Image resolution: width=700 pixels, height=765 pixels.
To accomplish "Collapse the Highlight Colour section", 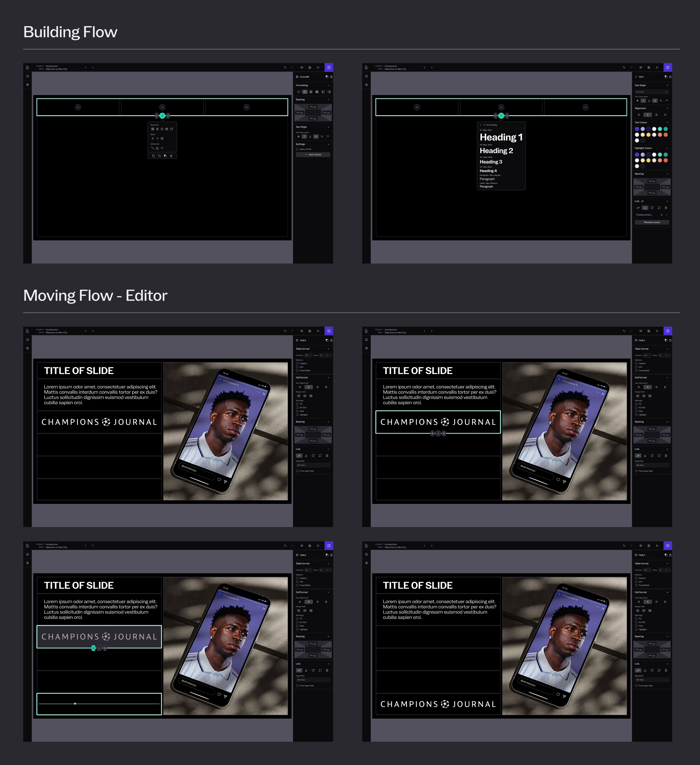I will tap(667, 148).
